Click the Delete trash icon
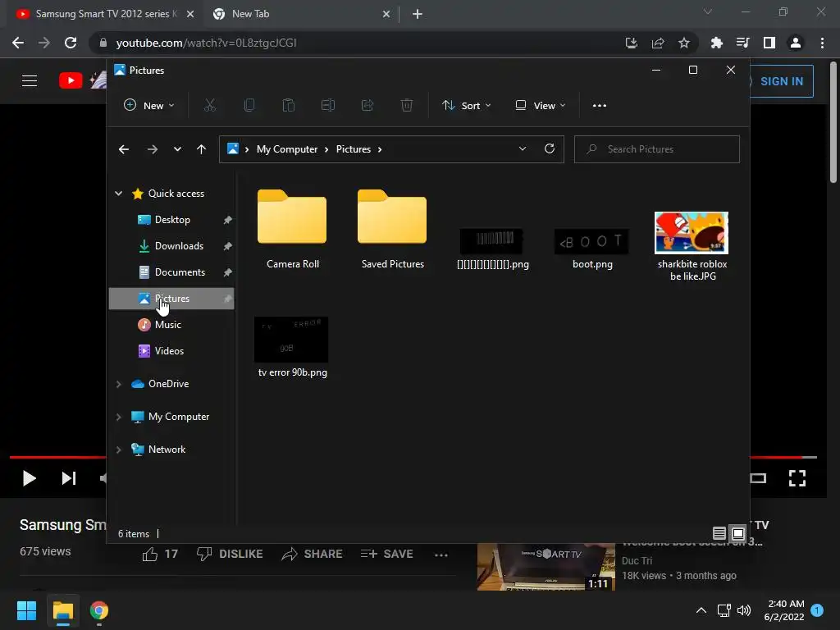 407,106
